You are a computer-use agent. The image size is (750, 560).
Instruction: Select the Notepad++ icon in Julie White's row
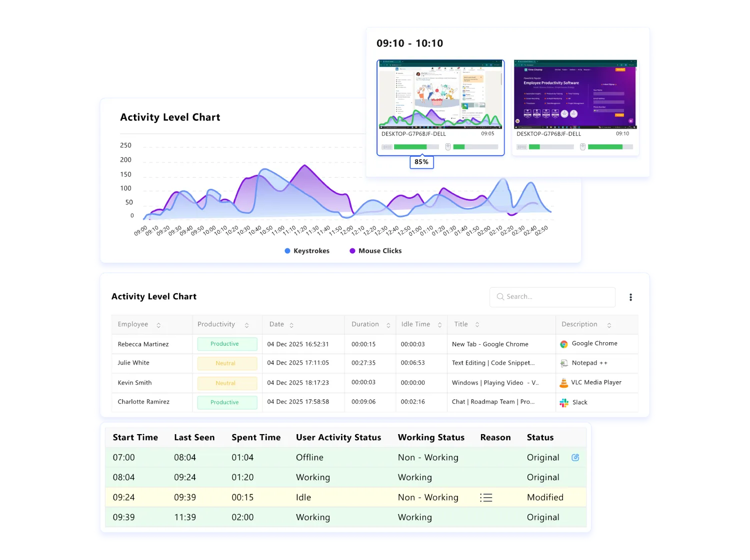565,363
